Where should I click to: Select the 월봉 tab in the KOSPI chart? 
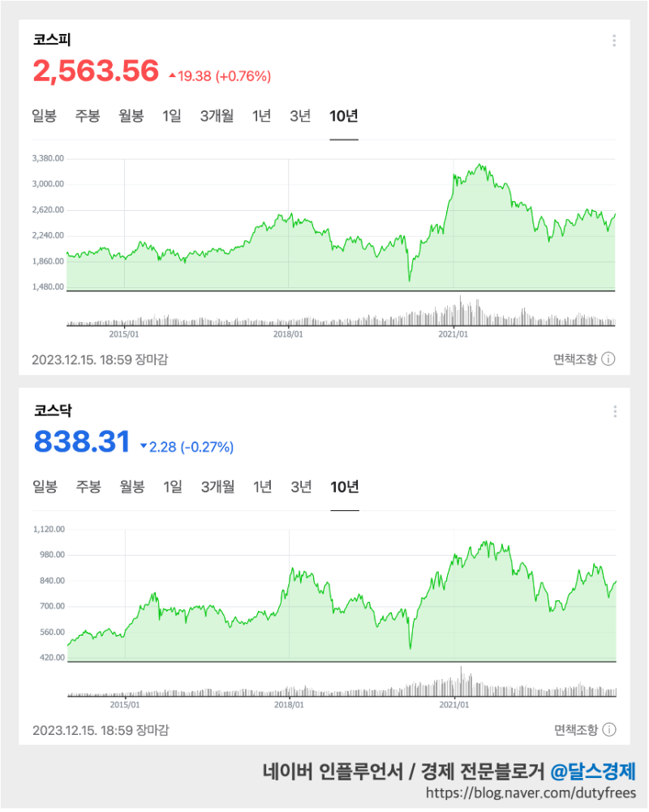point(131,116)
